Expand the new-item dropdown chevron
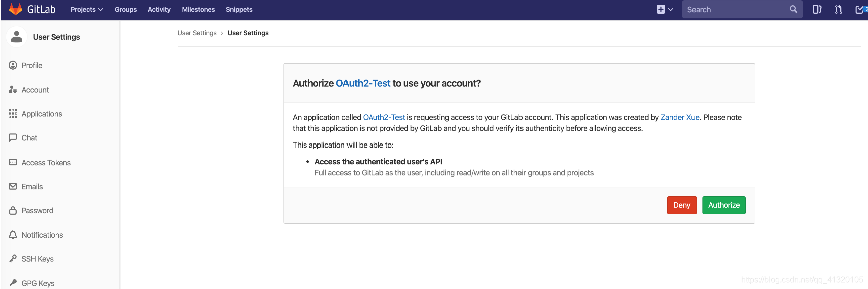 [x=671, y=9]
